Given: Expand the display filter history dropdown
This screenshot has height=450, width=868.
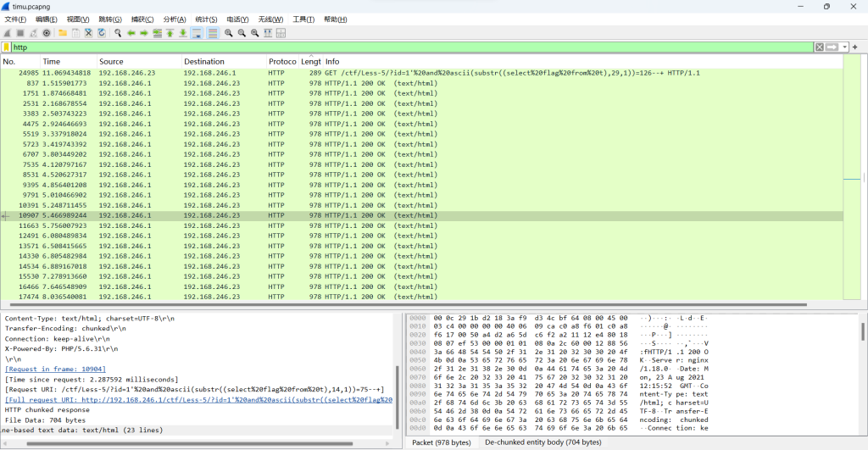Looking at the screenshot, I should click(x=844, y=47).
